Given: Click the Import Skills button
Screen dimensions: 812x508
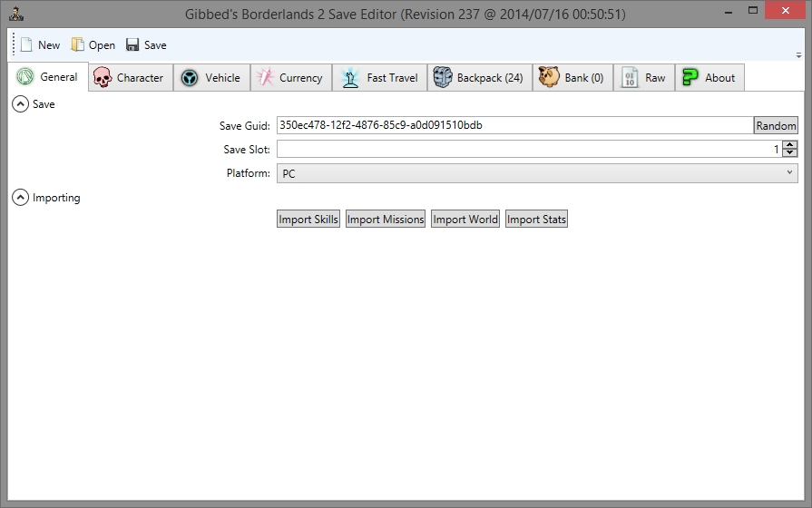Looking at the screenshot, I should [x=308, y=220].
